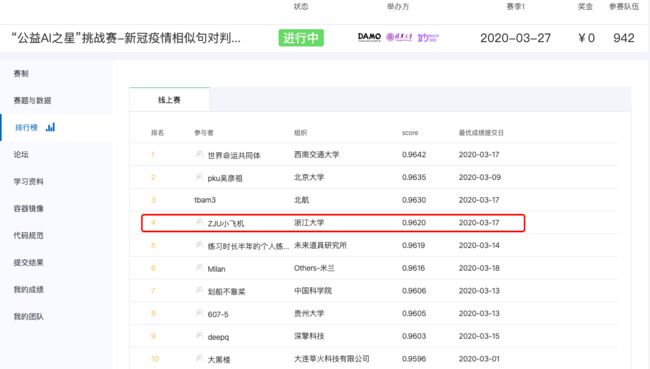Image resolution: width=650 pixels, height=369 pixels.
Task: Open 提交结果 in the sidebar
Action: [29, 262]
